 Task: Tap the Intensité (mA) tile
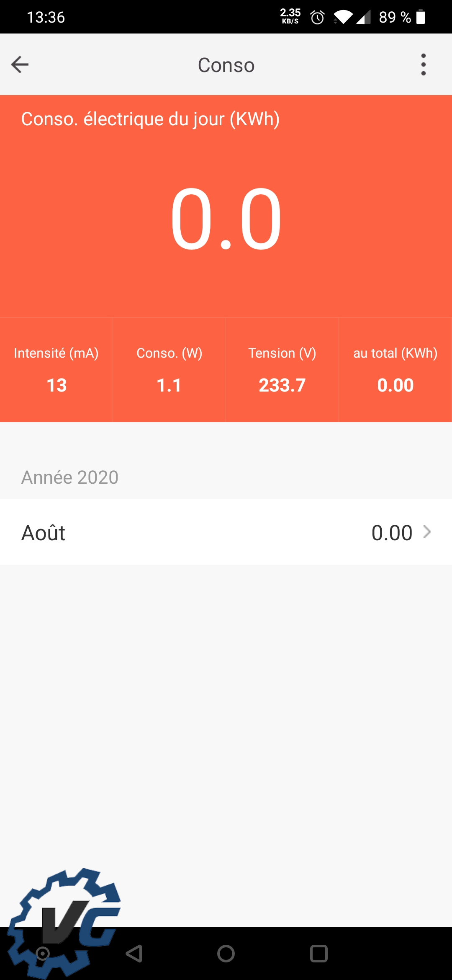(56, 370)
